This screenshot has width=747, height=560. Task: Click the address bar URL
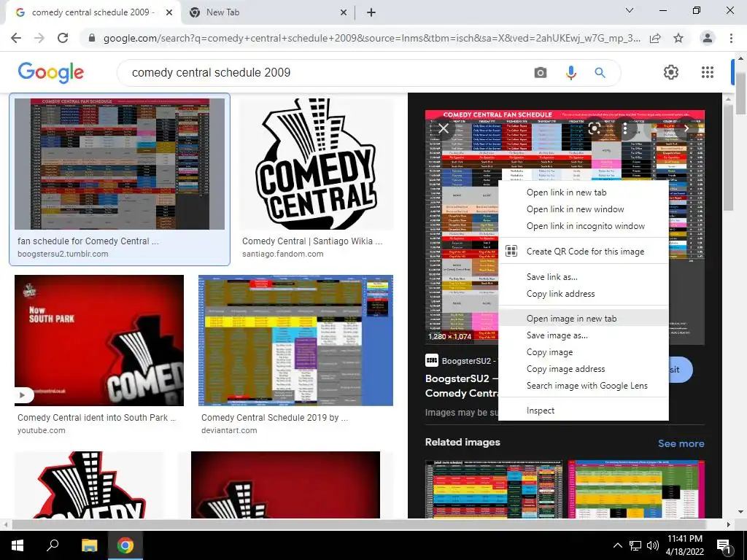coord(371,38)
